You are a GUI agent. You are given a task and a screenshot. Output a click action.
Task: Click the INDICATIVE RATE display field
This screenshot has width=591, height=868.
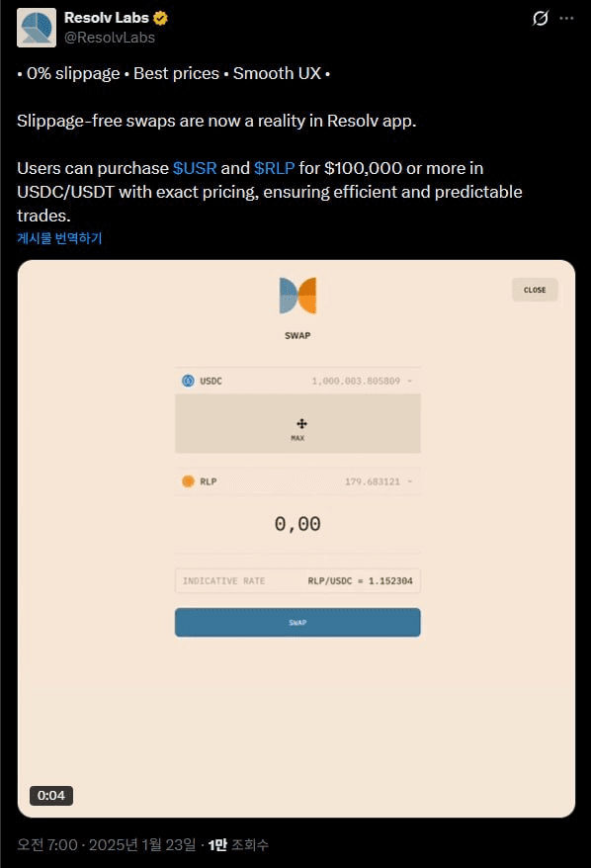297,582
